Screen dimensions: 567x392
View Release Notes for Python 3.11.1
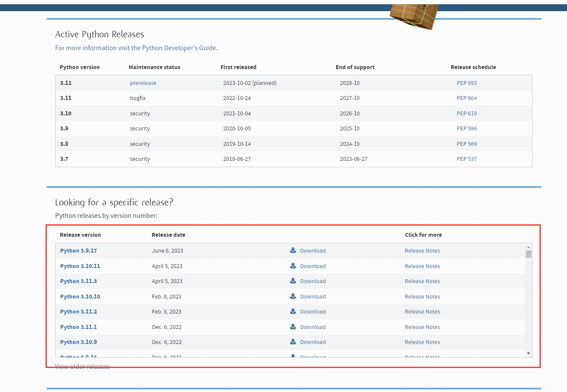(x=422, y=327)
